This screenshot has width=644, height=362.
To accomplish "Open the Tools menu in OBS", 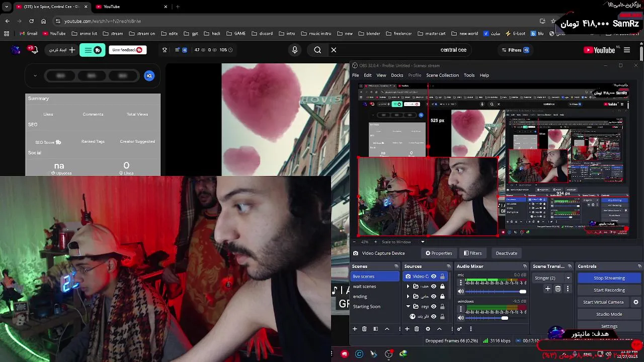I will [469, 75].
